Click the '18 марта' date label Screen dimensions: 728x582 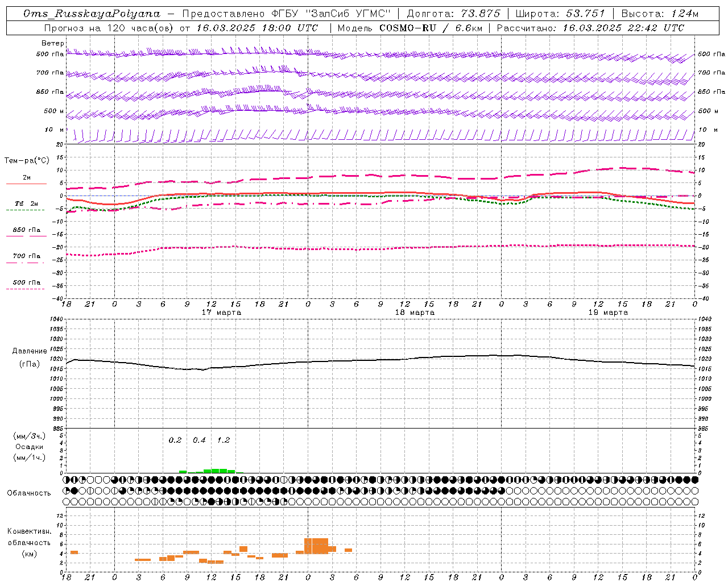coord(415,313)
